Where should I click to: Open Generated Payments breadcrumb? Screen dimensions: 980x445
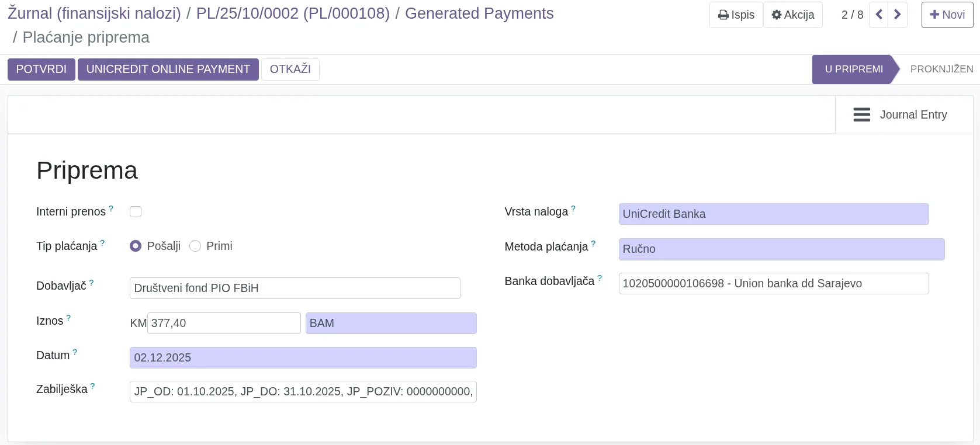(x=479, y=13)
